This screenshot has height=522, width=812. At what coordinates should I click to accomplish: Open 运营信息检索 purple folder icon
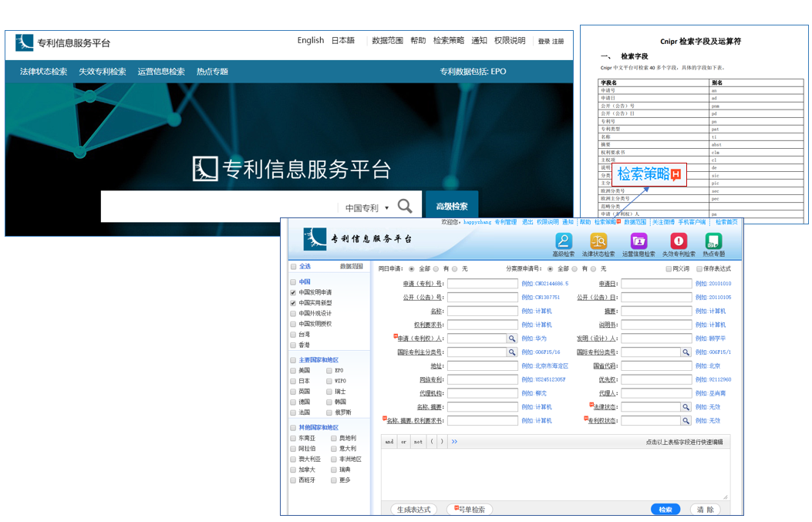coord(638,241)
